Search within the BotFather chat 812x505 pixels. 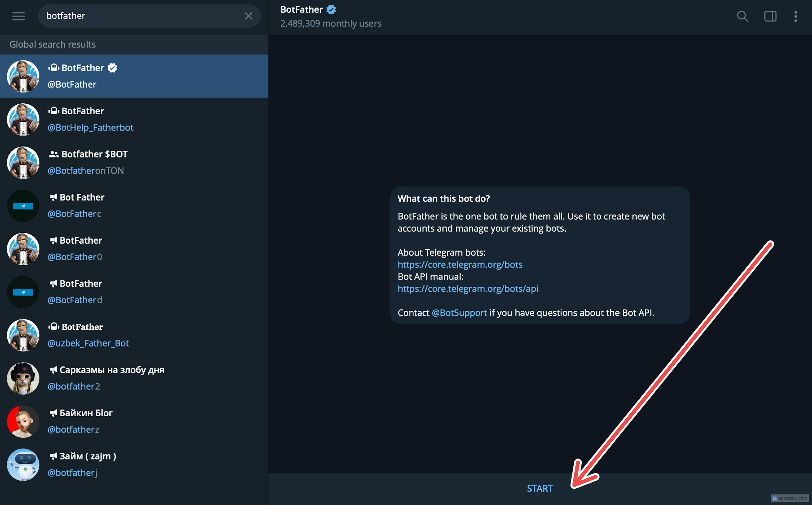click(x=742, y=16)
